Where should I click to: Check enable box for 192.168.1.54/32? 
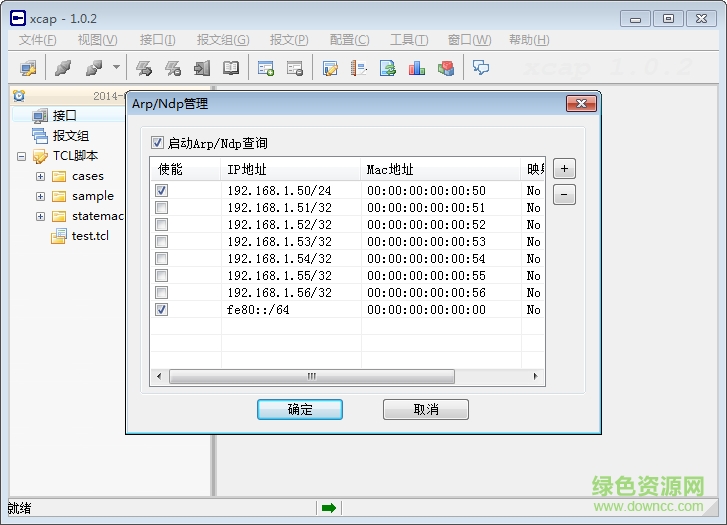[x=161, y=258]
